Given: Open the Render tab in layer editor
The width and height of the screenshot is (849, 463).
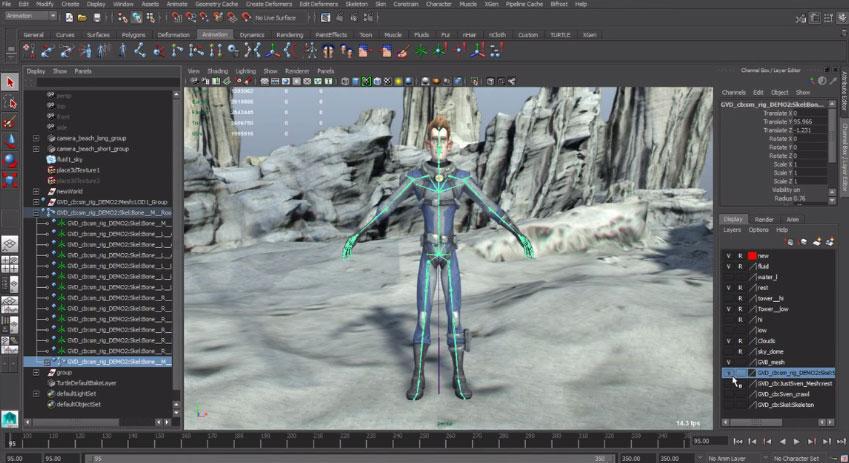Looking at the screenshot, I should [763, 219].
